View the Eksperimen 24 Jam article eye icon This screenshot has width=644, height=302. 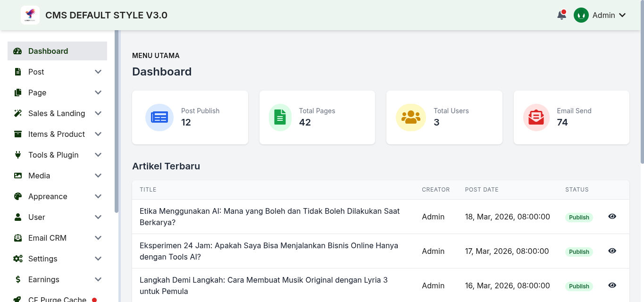pyautogui.click(x=612, y=251)
